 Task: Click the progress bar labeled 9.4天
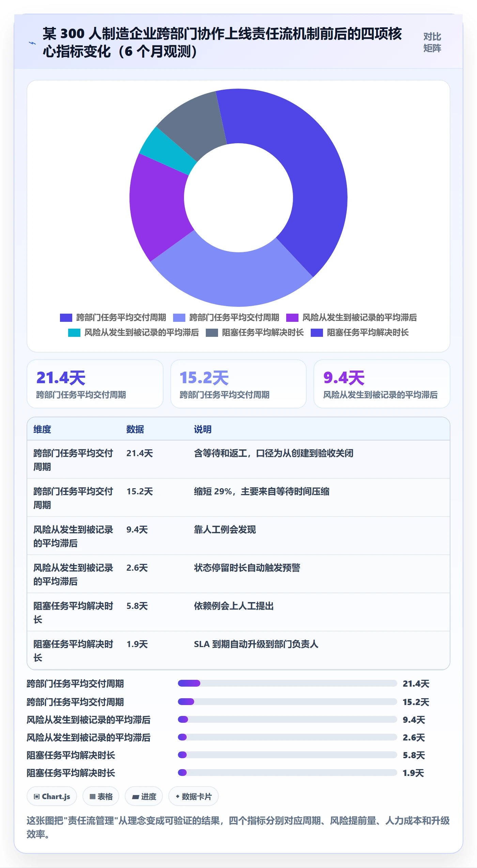coord(287,719)
